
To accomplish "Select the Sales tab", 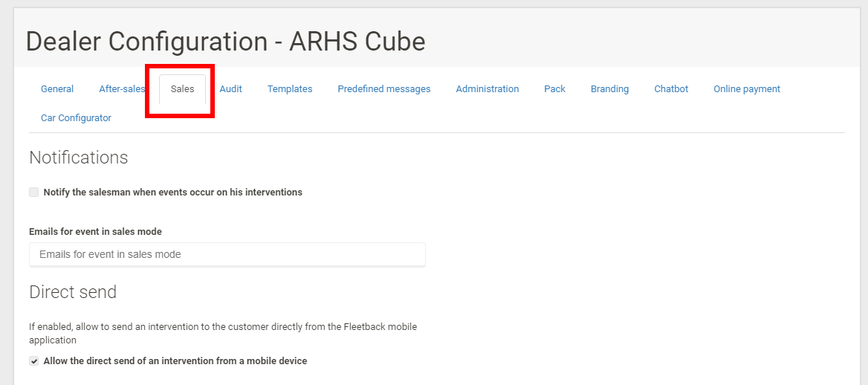I will 182,89.
